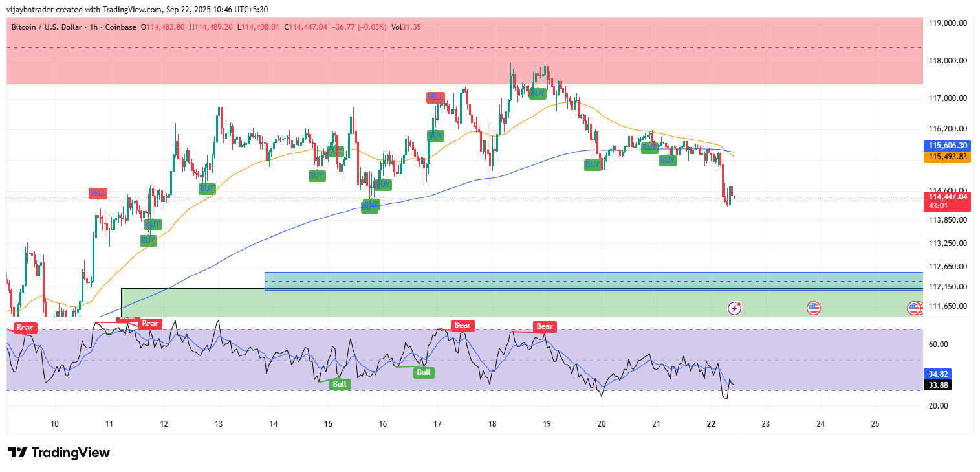The width and height of the screenshot is (980, 472).
Task: Click the Coinbase exchange label in header
Action: tap(121, 27)
